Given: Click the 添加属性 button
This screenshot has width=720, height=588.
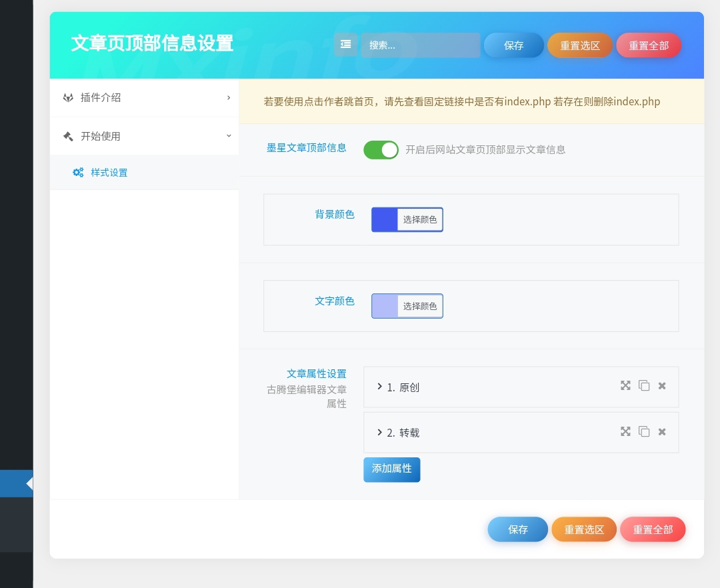Looking at the screenshot, I should (391, 469).
